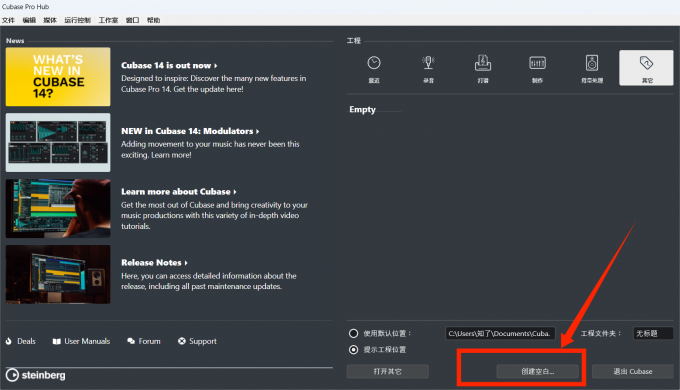Open the Deals link
The height and width of the screenshot is (390, 680).
coord(26,341)
